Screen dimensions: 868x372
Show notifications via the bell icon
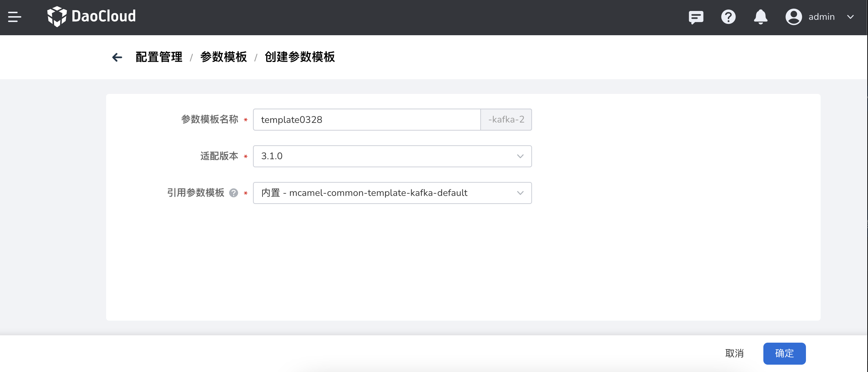tap(760, 17)
